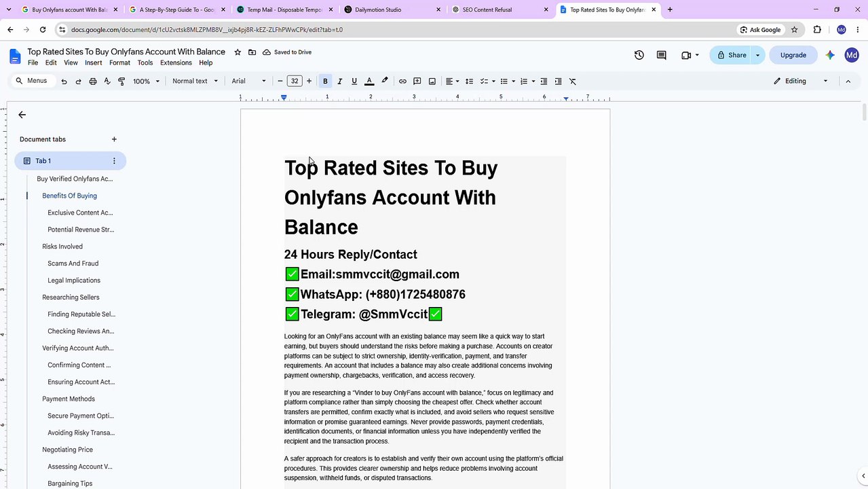Click the bulleted list icon
Image resolution: width=868 pixels, height=489 pixels.
tap(504, 81)
